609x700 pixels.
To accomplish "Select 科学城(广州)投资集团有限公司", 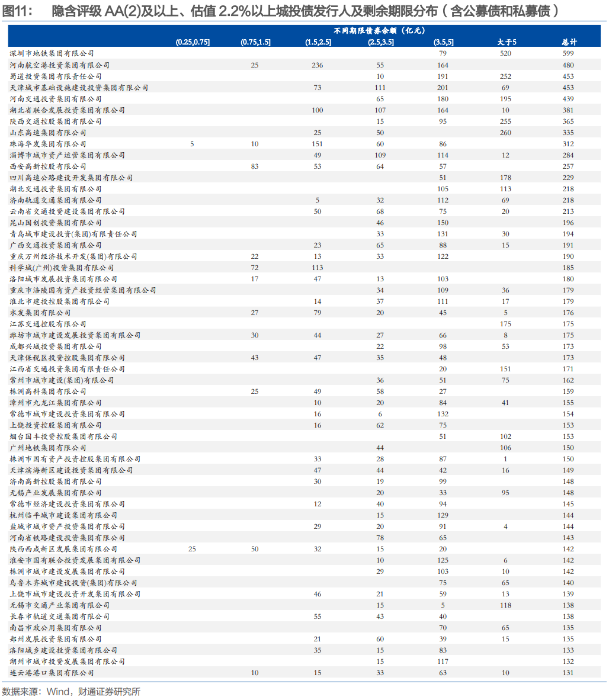I will point(62,268).
